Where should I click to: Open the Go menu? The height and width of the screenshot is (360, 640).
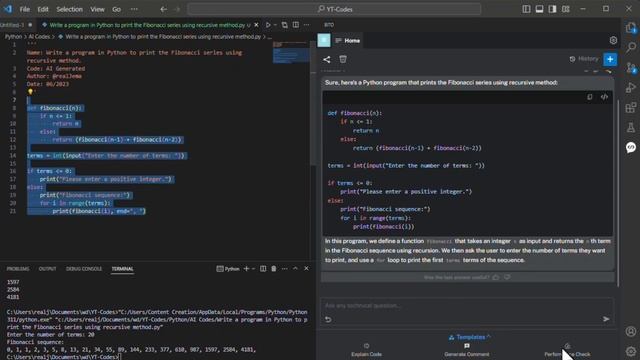[116, 9]
